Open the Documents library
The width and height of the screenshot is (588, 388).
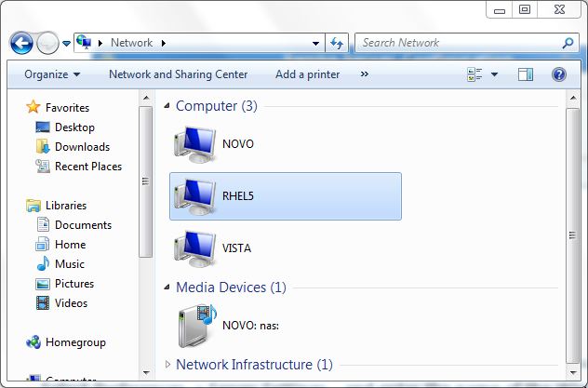[x=83, y=225]
